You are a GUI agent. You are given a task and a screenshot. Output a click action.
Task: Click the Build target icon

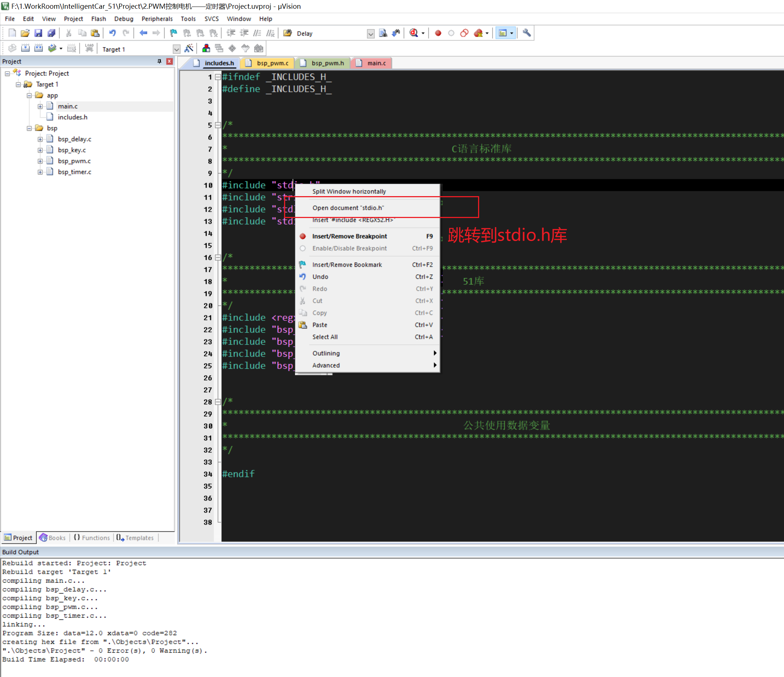(26, 48)
